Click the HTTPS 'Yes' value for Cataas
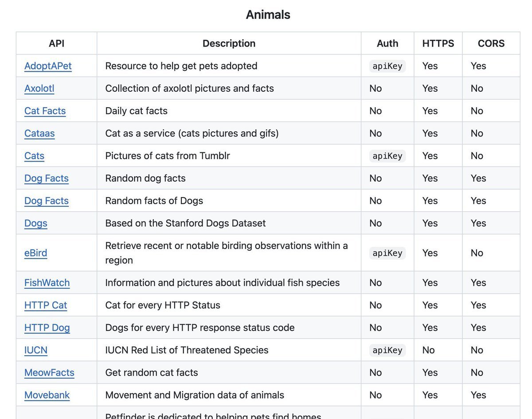 tap(430, 133)
